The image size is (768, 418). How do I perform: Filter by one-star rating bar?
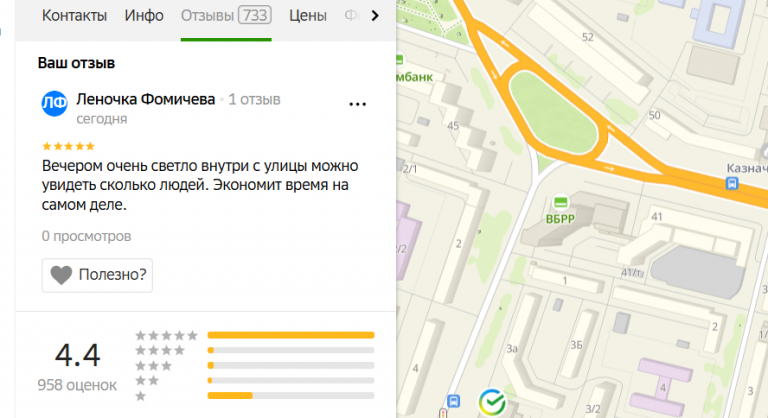click(x=291, y=395)
